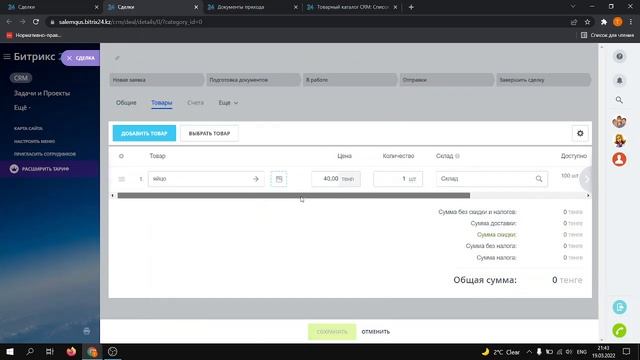Click the address bar URL
The height and width of the screenshot is (360, 640).
click(x=131, y=22)
